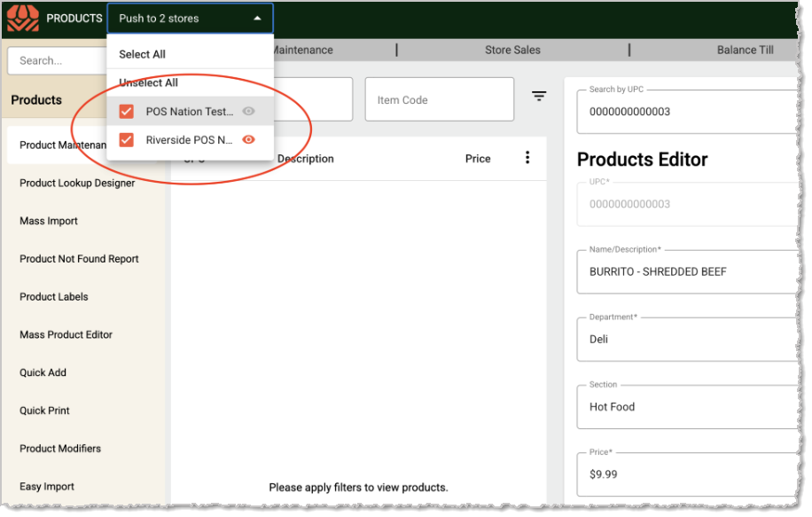This screenshot has height=517, width=812.
Task: Click the Price column header
Action: (x=478, y=159)
